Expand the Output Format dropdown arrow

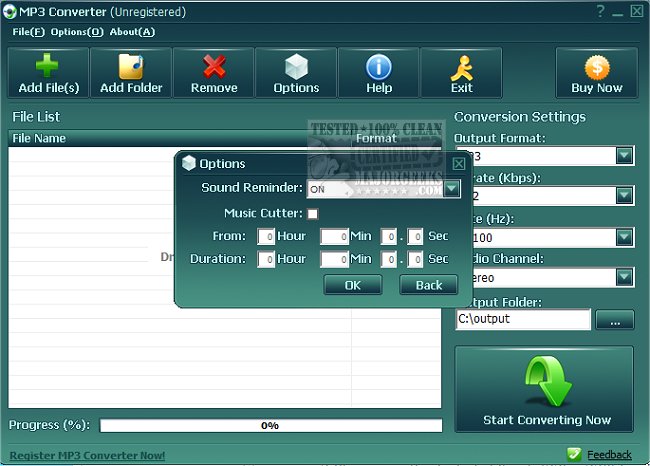pos(624,156)
